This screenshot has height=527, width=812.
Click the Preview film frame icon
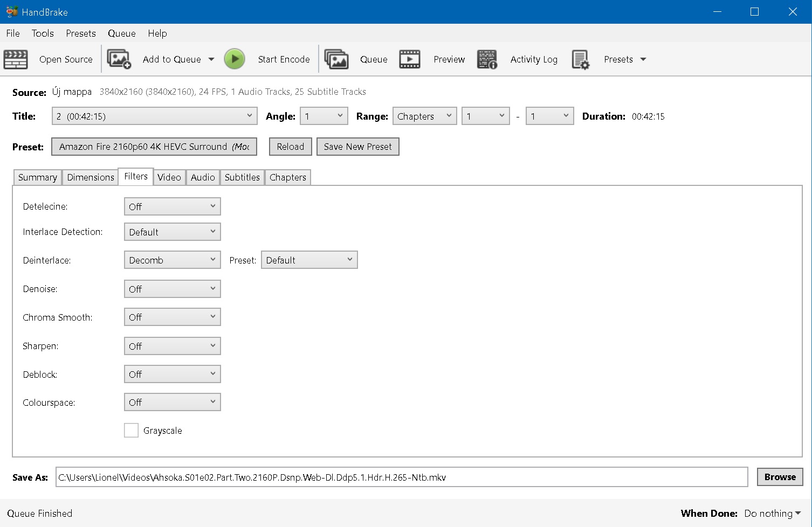410,59
